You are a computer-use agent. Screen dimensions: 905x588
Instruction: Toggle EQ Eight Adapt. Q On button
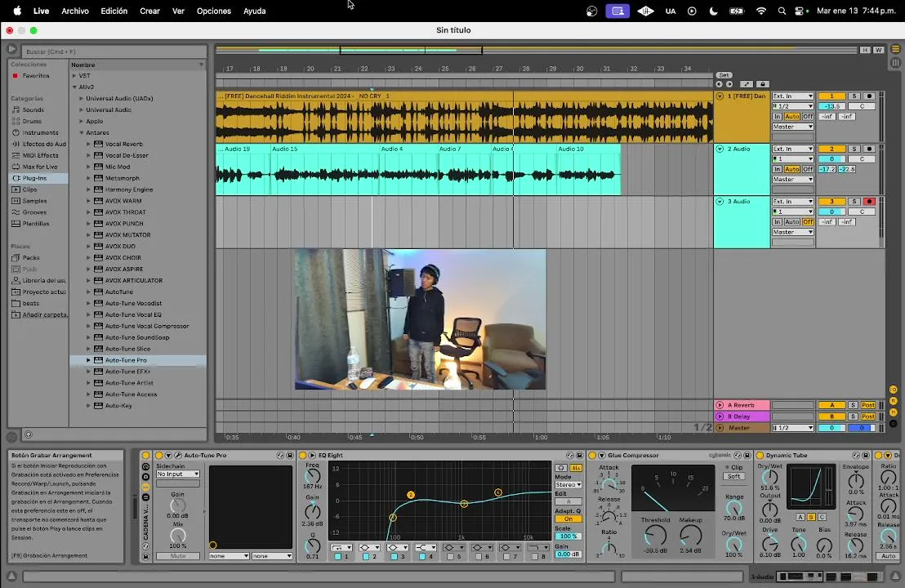click(568, 519)
